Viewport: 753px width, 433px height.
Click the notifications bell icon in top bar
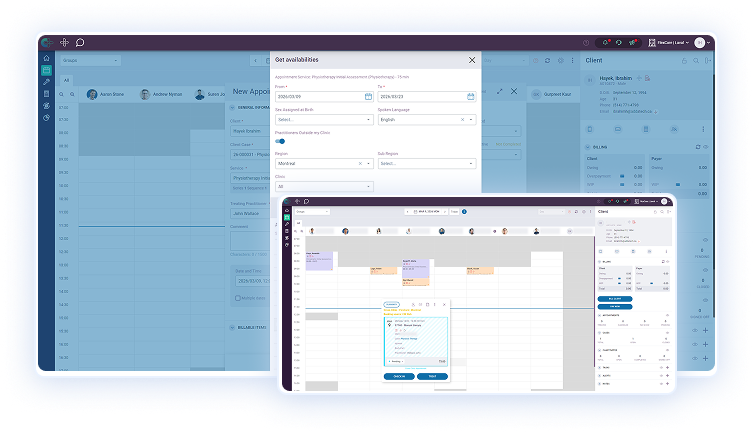(x=605, y=43)
